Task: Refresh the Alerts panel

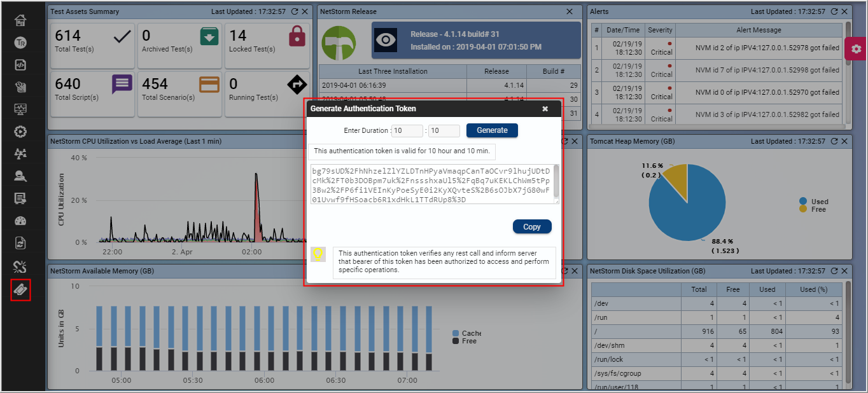Action: (x=834, y=11)
